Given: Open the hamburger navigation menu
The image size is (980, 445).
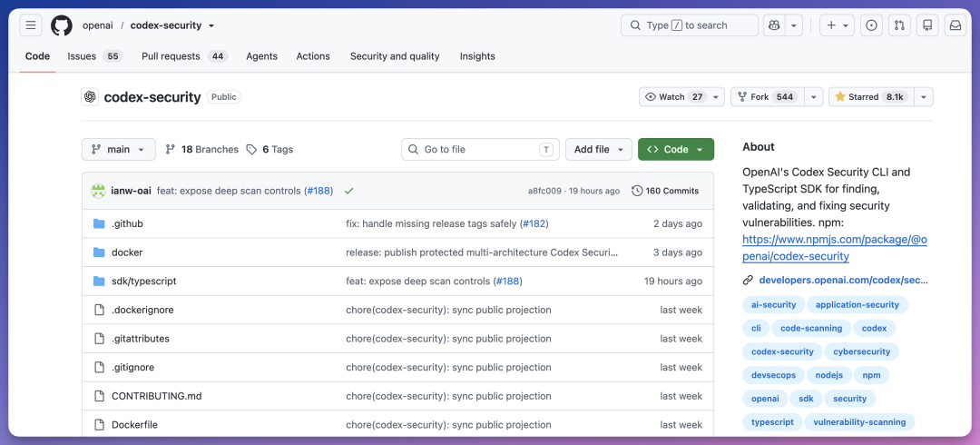Looking at the screenshot, I should (x=31, y=25).
